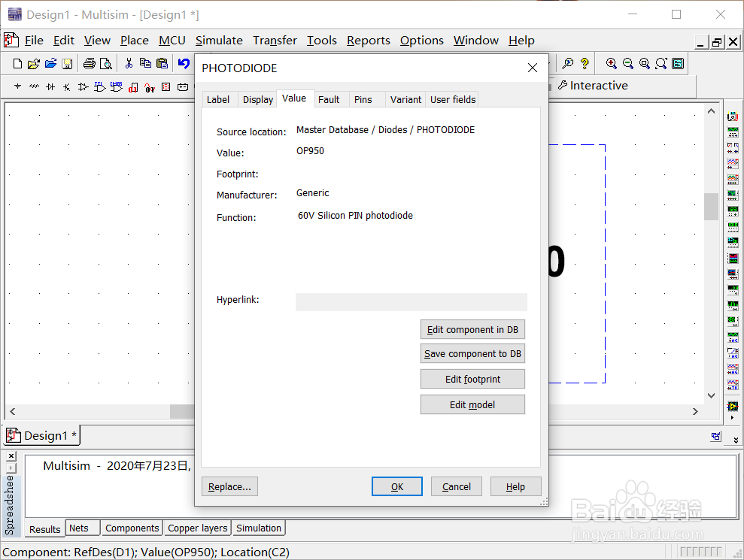Place an Indicator component
This screenshot has height=560, width=744.
coord(166,86)
